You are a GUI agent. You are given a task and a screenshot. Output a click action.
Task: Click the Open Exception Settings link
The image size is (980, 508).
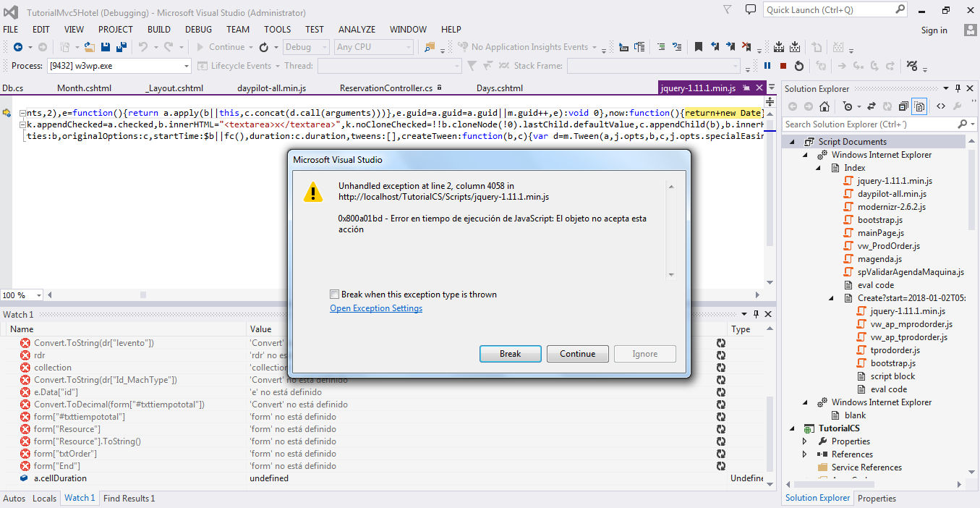click(x=376, y=308)
